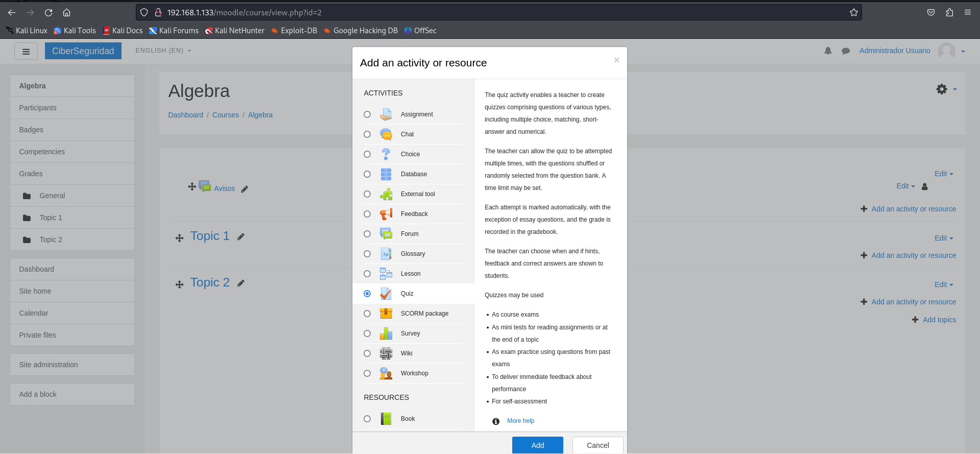Open Participants in the side navigation
Screen dimensions: 980x454
(x=38, y=108)
